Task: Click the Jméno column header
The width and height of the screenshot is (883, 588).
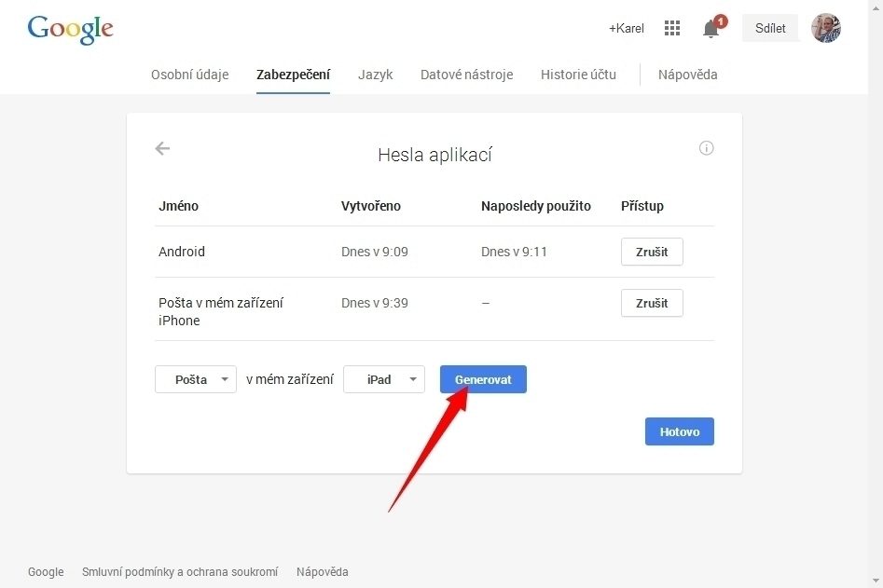Action: pos(178,206)
